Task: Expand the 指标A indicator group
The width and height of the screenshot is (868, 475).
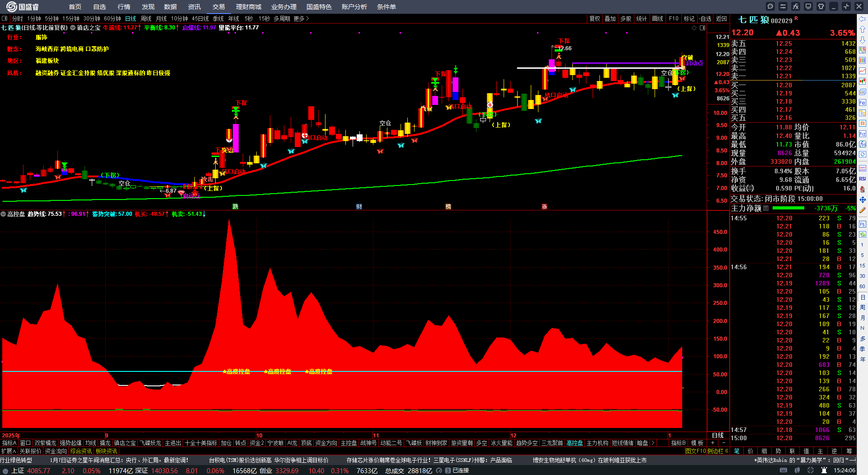Action: click(x=9, y=443)
